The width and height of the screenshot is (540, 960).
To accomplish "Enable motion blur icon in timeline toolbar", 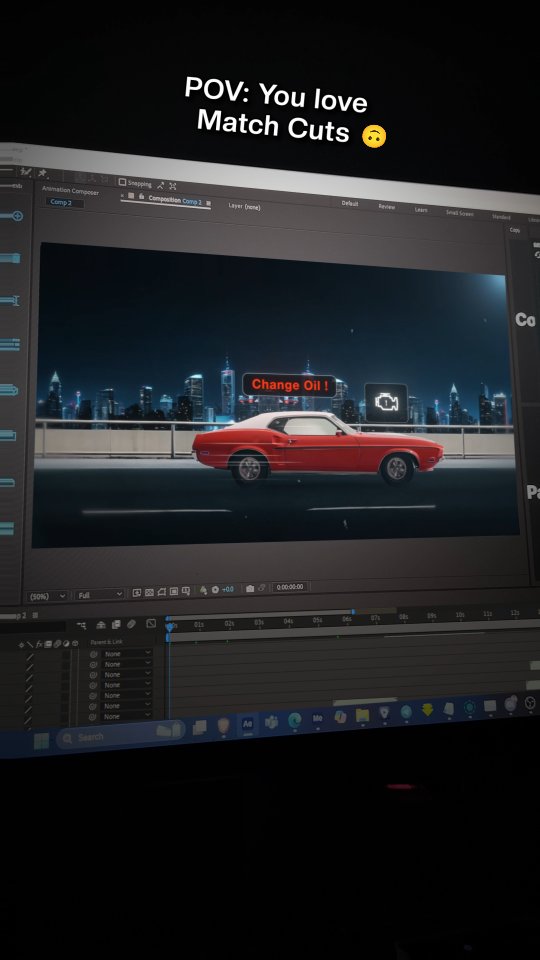I will pyautogui.click(x=132, y=624).
